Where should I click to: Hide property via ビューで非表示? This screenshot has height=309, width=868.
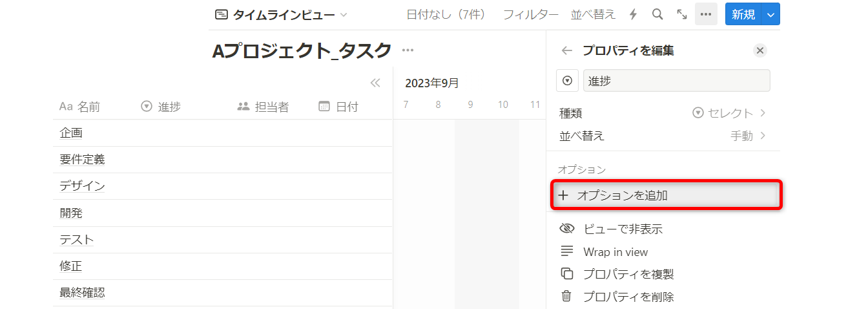(622, 229)
